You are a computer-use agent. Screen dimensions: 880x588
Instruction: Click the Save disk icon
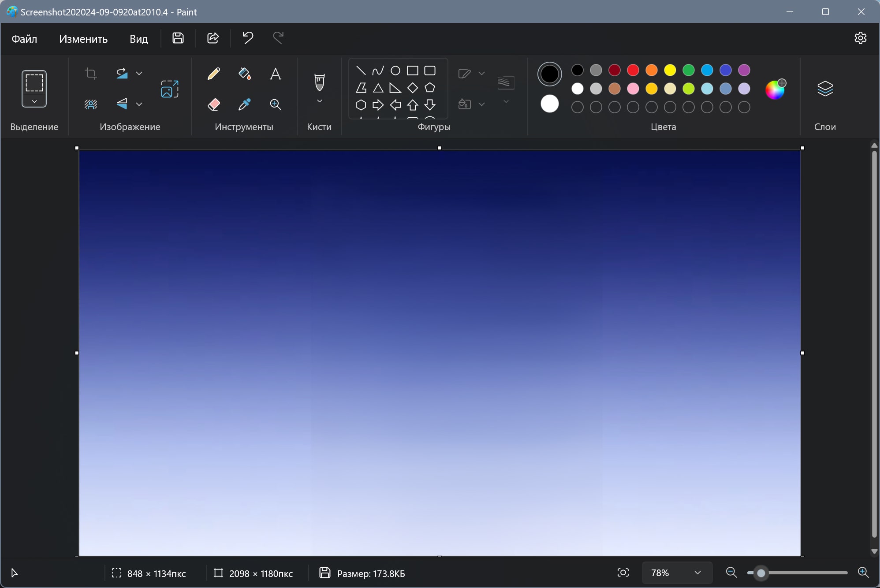[178, 38]
